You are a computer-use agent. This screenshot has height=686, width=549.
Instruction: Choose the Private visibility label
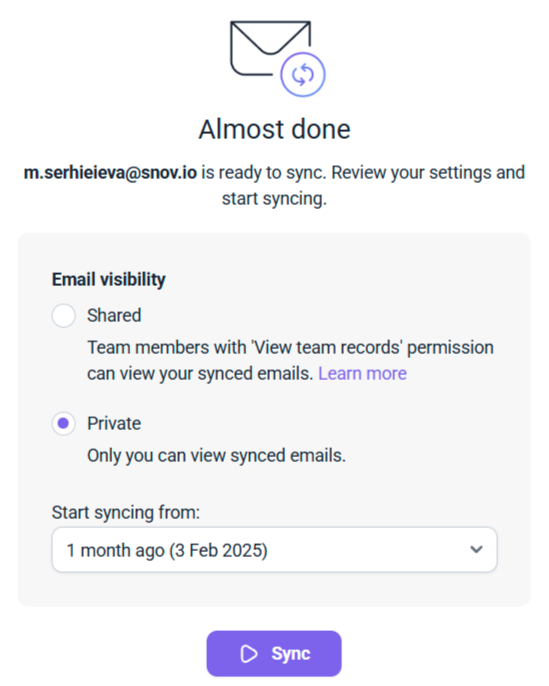pos(114,424)
